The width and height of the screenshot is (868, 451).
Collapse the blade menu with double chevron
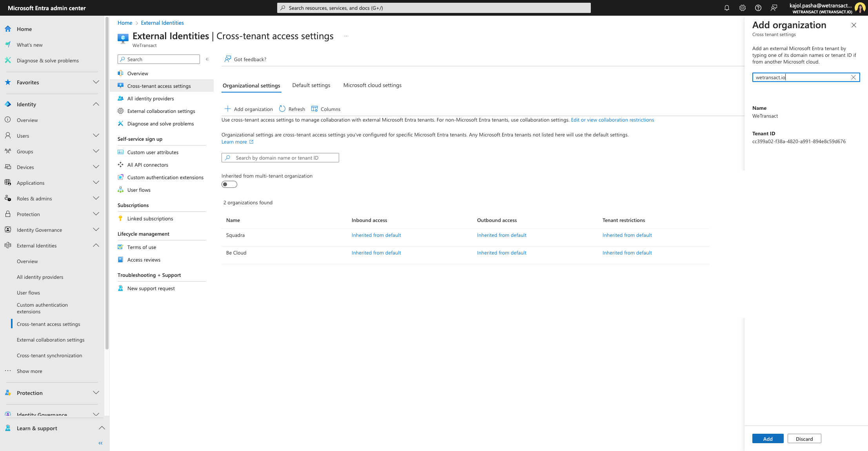click(207, 59)
